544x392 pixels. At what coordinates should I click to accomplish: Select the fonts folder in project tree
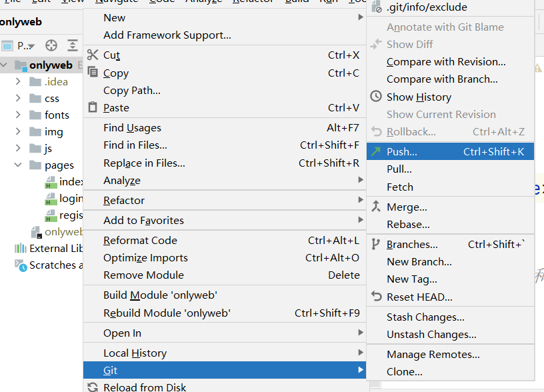click(57, 115)
